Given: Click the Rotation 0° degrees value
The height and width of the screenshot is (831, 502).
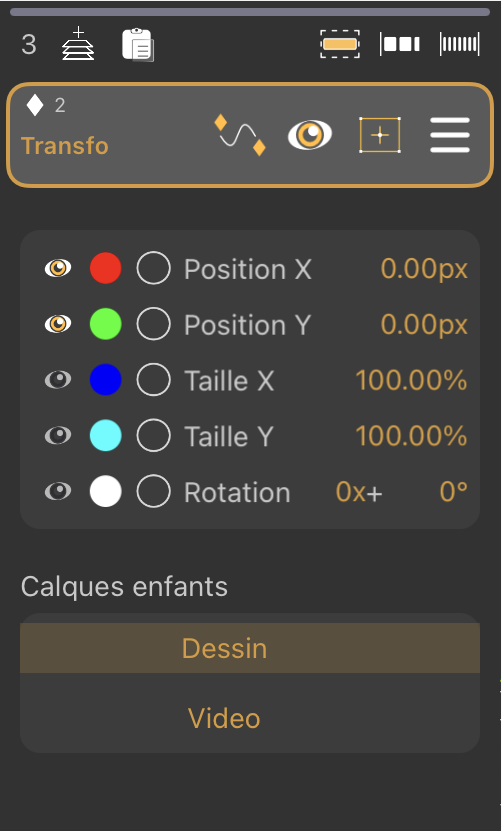Looking at the screenshot, I should (454, 492).
